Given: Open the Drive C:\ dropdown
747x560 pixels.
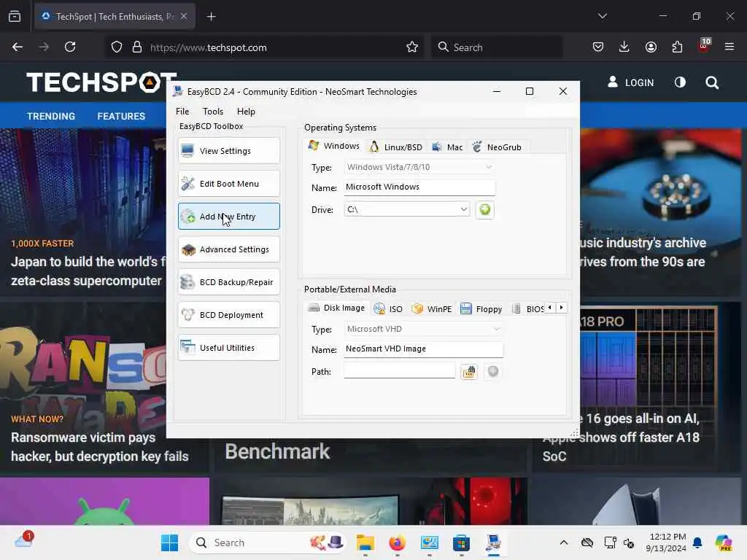Looking at the screenshot, I should [407, 209].
